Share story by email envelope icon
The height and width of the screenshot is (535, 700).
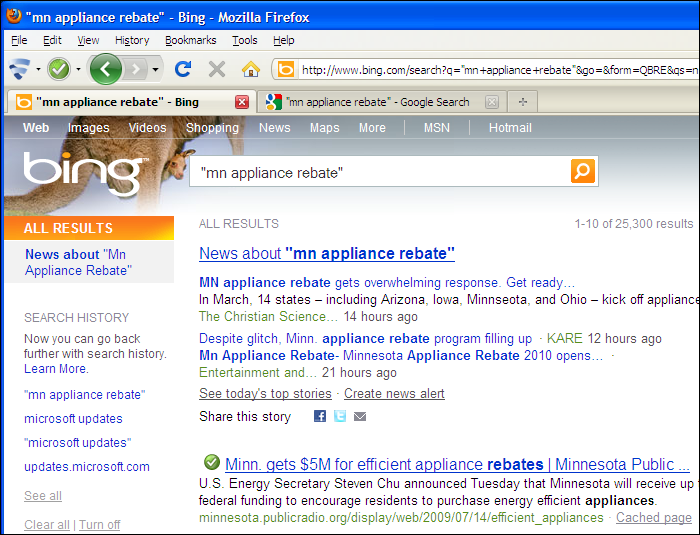click(360, 417)
